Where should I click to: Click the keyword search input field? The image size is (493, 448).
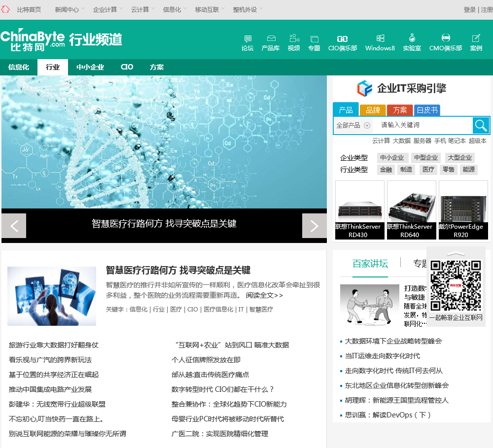tap(423, 125)
